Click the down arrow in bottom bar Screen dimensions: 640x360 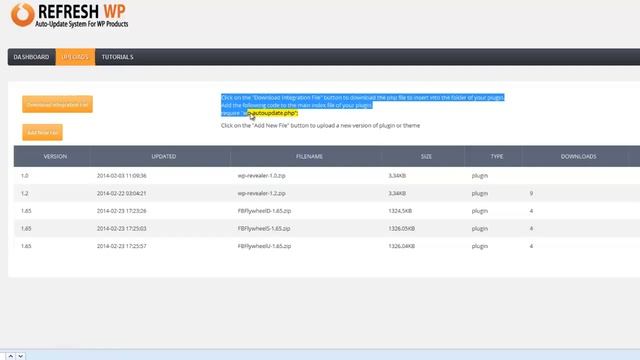tap(20, 356)
